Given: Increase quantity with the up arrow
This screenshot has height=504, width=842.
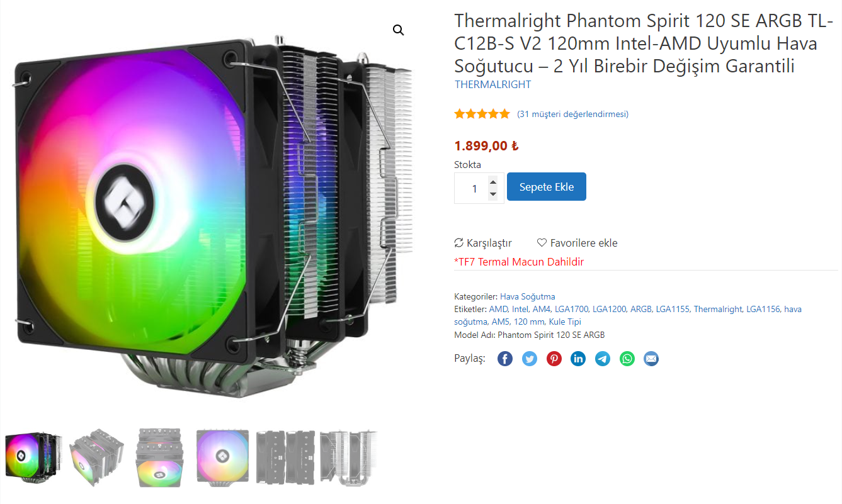Looking at the screenshot, I should pyautogui.click(x=493, y=182).
